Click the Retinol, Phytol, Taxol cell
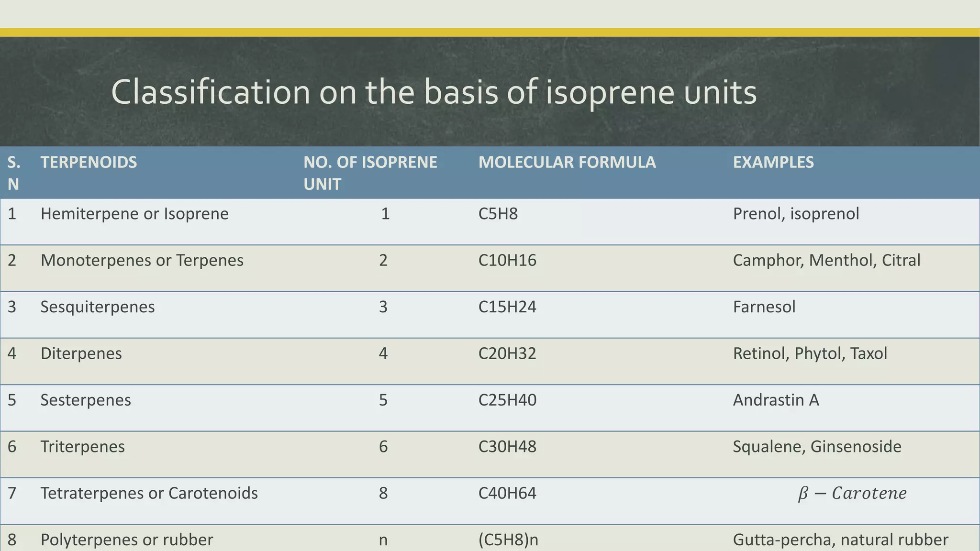The width and height of the screenshot is (980, 551). click(810, 353)
